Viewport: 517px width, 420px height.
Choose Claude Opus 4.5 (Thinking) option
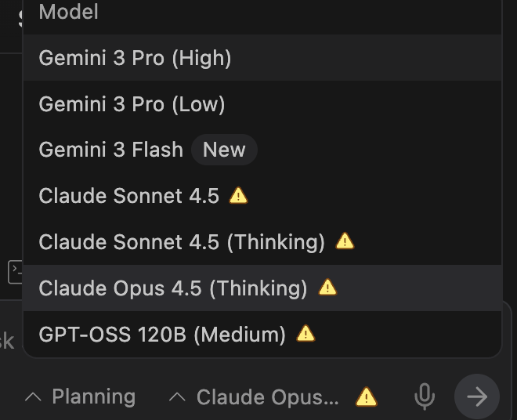[173, 288]
